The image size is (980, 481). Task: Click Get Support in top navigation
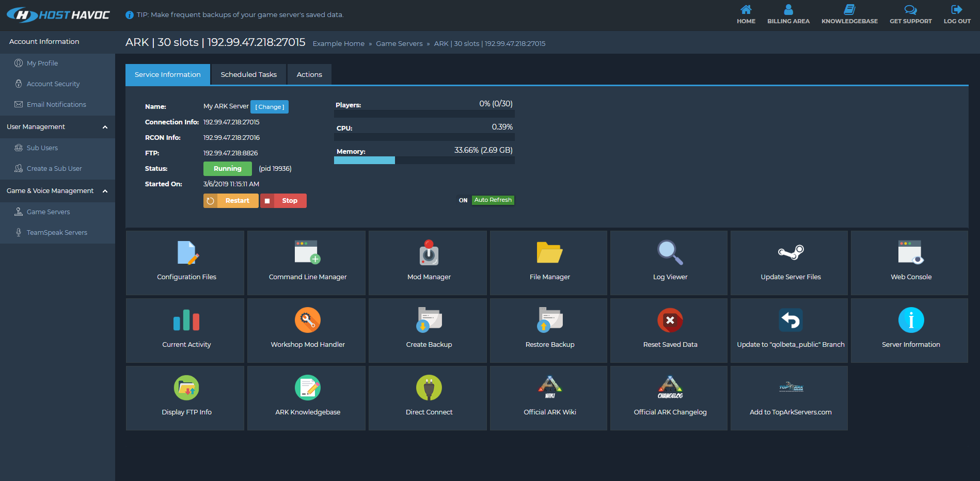[911, 14]
